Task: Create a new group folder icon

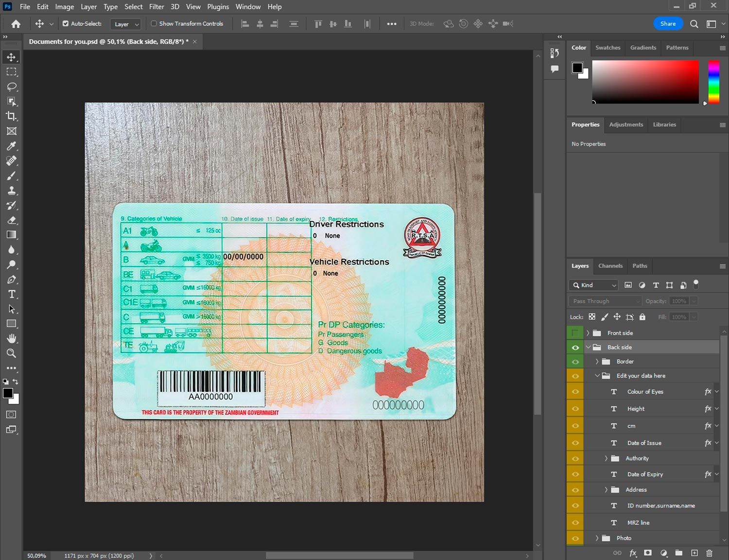Action: (x=678, y=553)
